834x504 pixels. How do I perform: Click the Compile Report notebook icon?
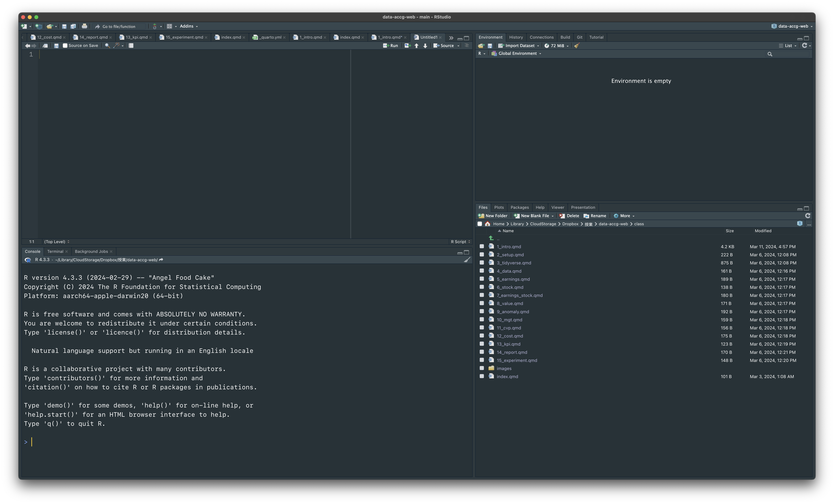coord(131,46)
